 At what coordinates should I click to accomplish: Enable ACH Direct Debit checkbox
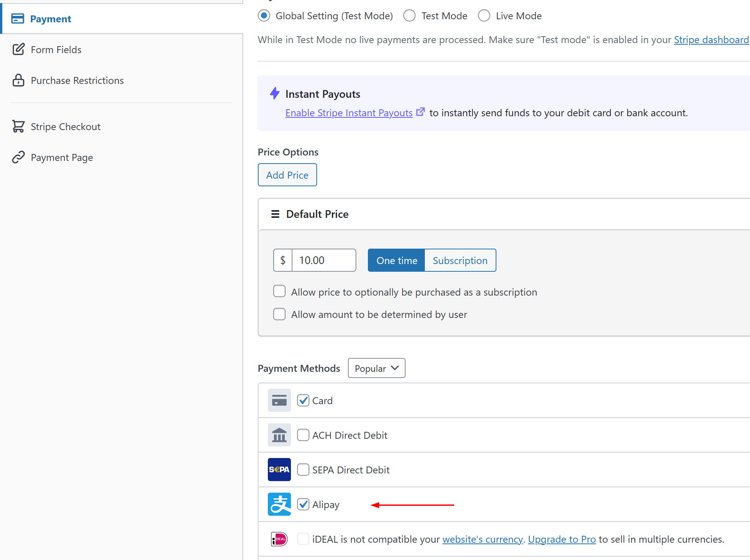(303, 435)
